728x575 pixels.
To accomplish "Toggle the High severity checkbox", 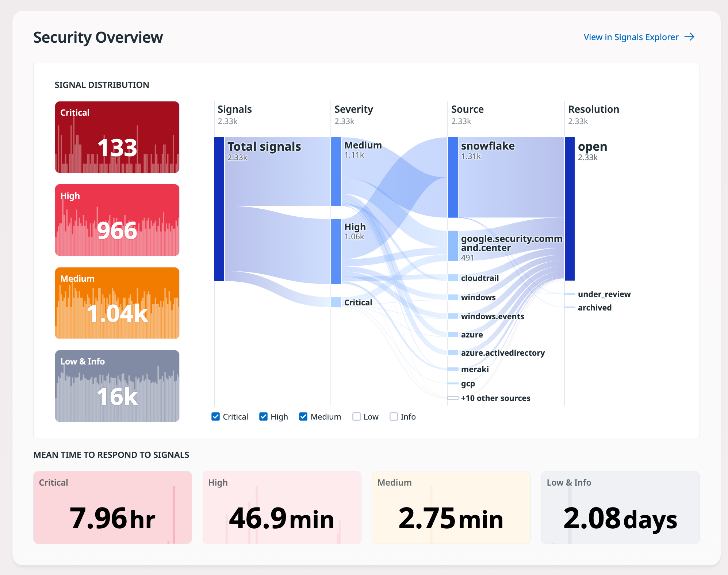I will point(264,417).
